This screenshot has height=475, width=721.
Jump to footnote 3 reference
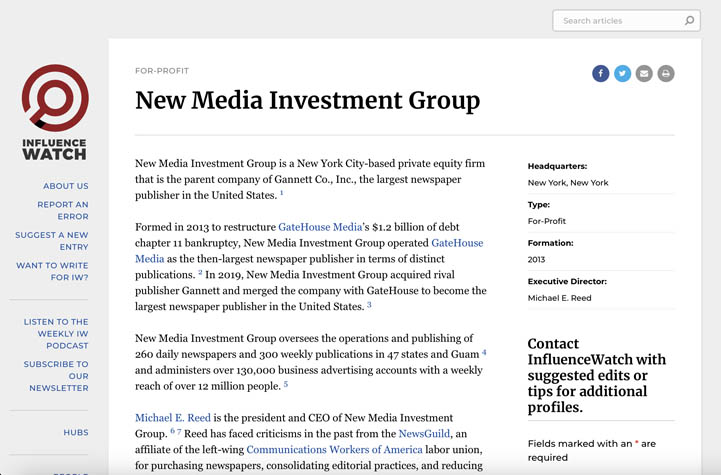(369, 304)
